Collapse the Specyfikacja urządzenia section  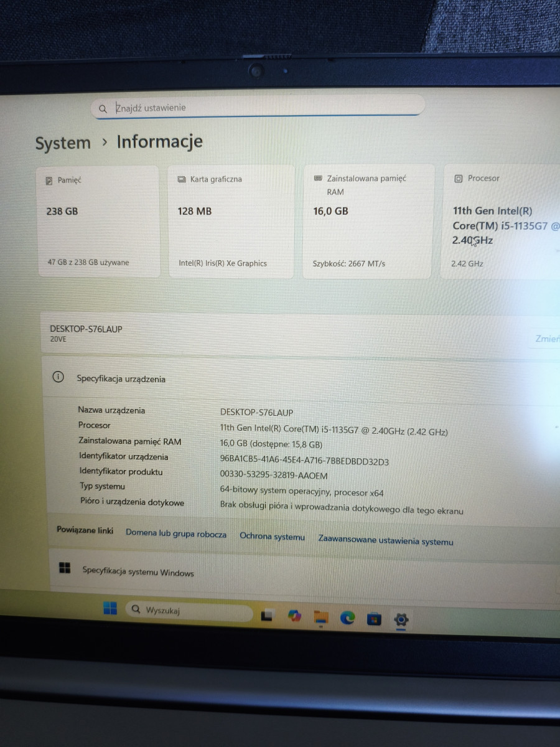[x=299, y=378]
